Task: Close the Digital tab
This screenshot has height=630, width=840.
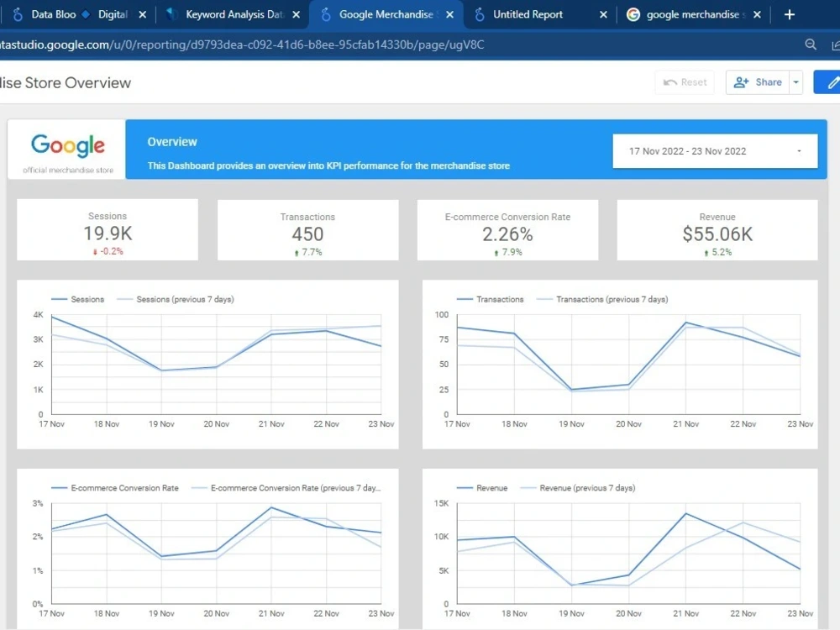Action: (x=143, y=15)
